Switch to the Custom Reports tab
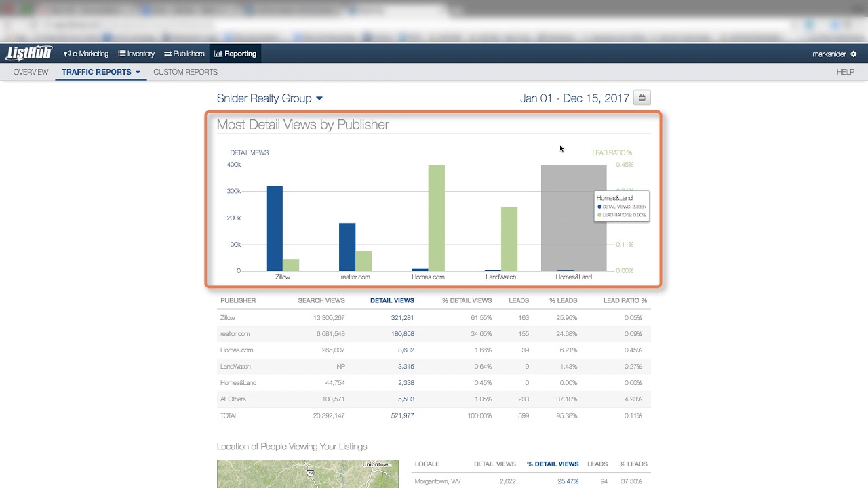Viewport: 868px width, 488px height. (186, 72)
